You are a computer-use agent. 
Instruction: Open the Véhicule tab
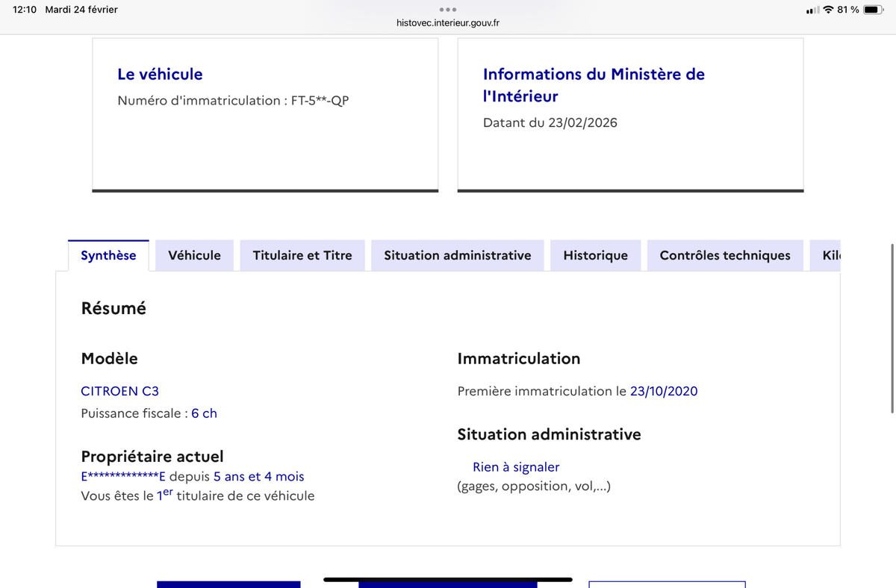pyautogui.click(x=194, y=255)
